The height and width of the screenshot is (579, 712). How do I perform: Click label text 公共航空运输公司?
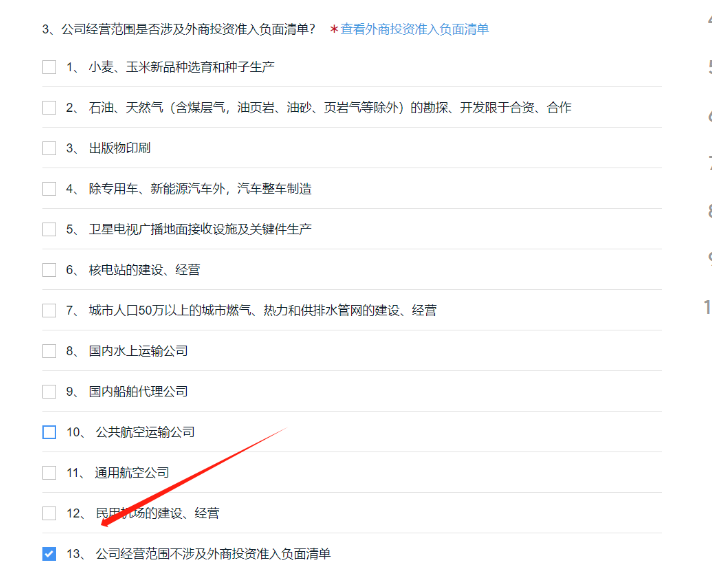coord(145,432)
